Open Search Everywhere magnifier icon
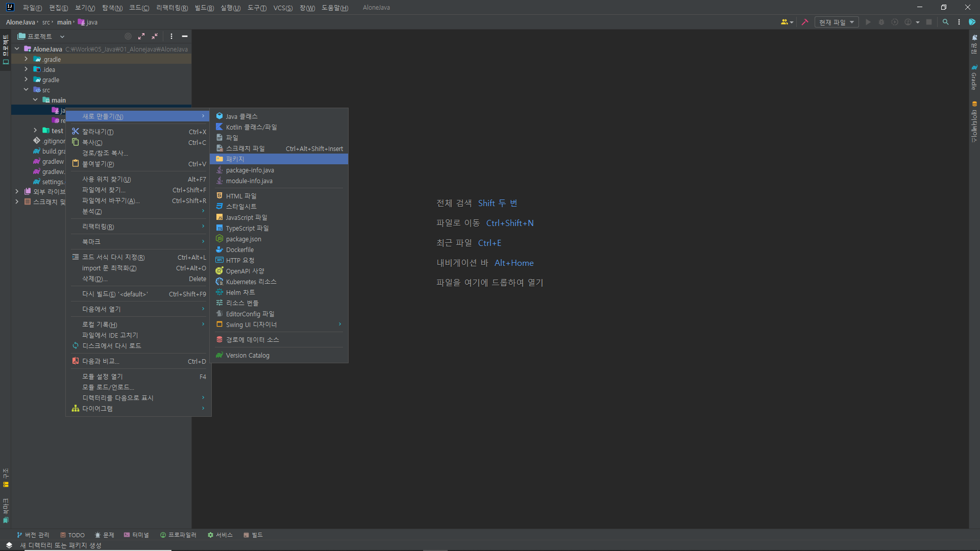Image resolution: width=980 pixels, height=551 pixels. (x=945, y=22)
